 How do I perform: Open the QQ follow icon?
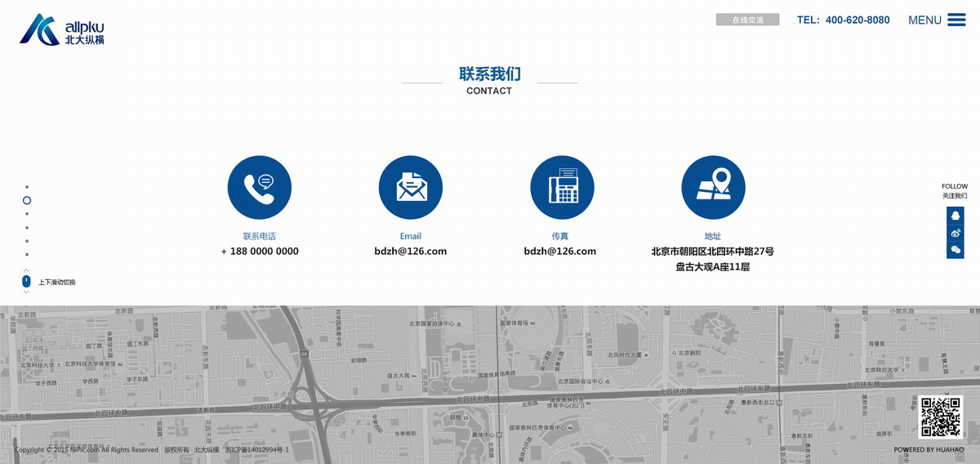click(x=955, y=216)
